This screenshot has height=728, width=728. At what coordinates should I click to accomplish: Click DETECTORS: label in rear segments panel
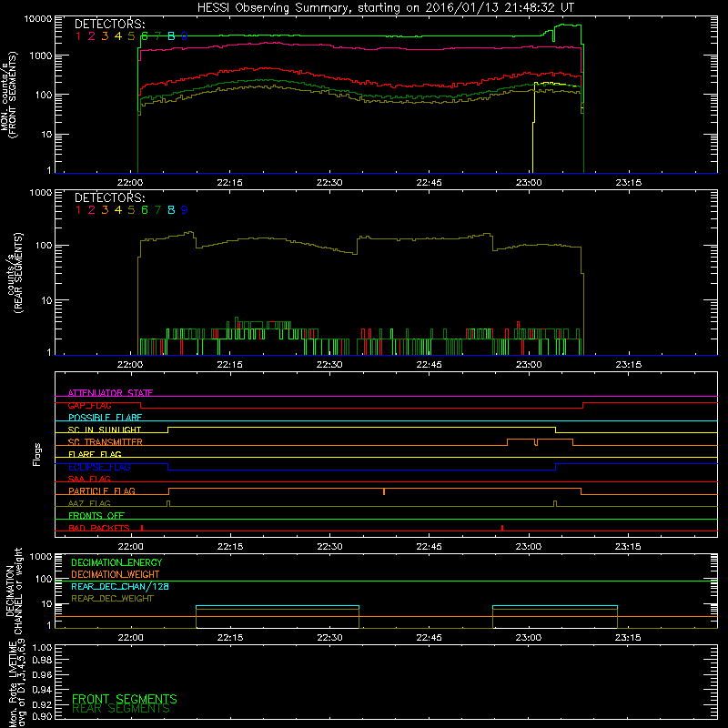[x=109, y=197]
